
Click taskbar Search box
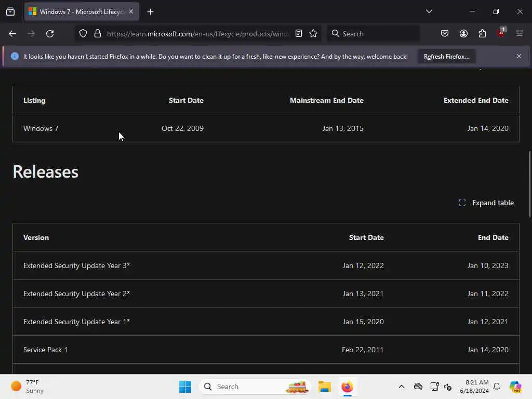point(255,387)
